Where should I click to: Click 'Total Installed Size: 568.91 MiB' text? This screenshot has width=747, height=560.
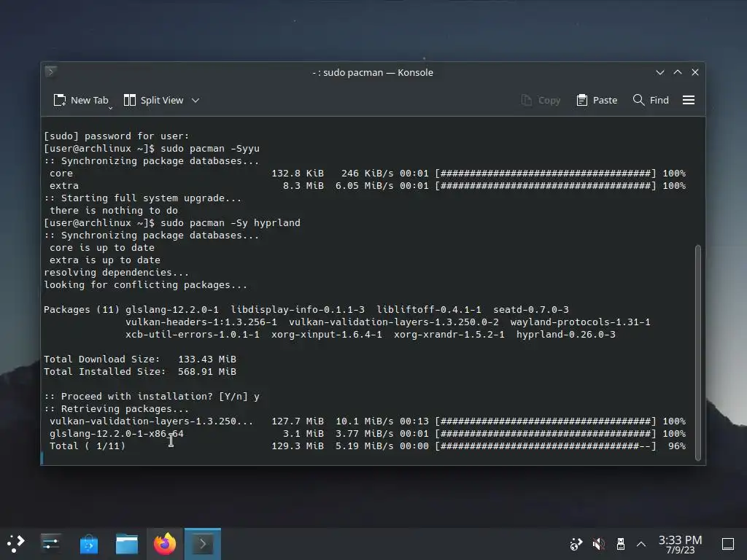point(140,371)
